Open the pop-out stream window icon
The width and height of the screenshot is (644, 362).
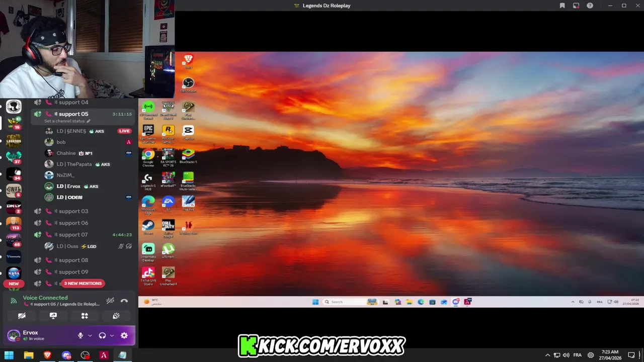tap(576, 6)
